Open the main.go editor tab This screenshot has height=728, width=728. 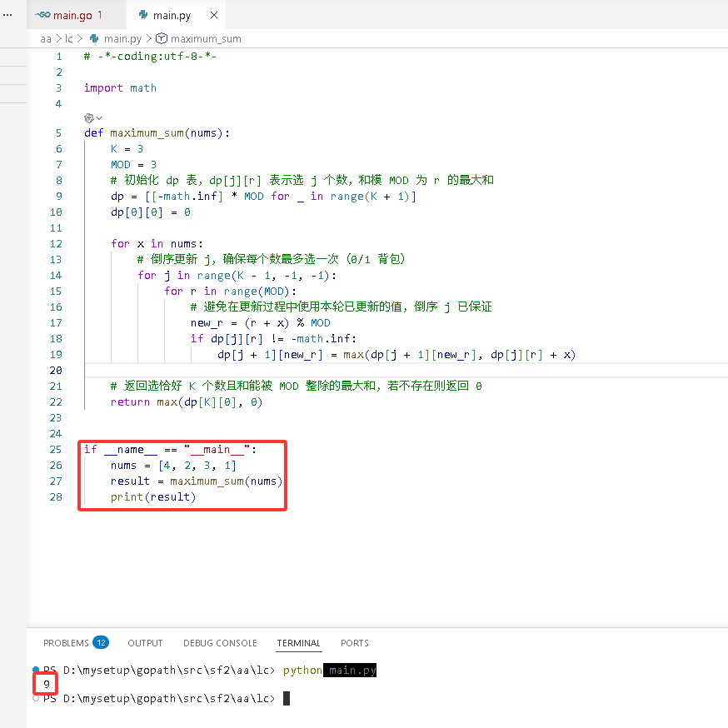pyautogui.click(x=76, y=15)
